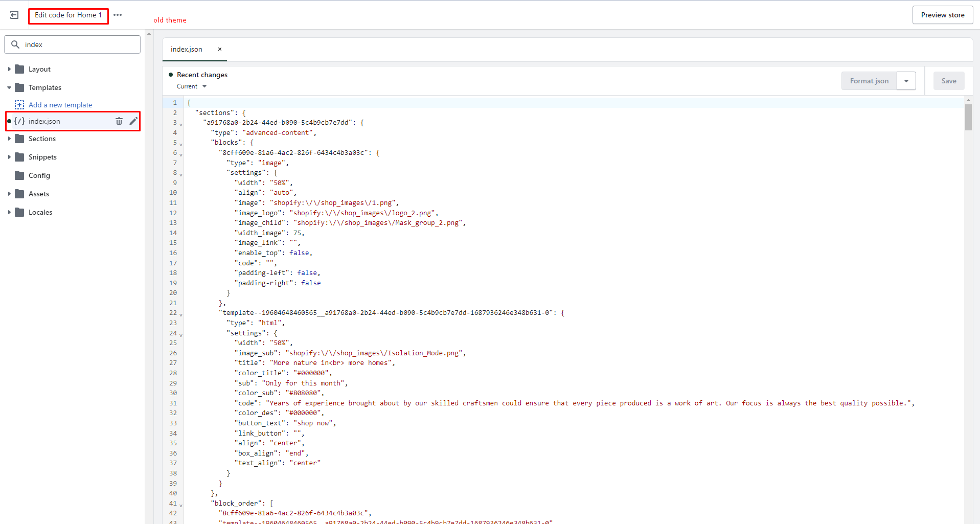Open the Format json dropdown arrow

point(906,81)
